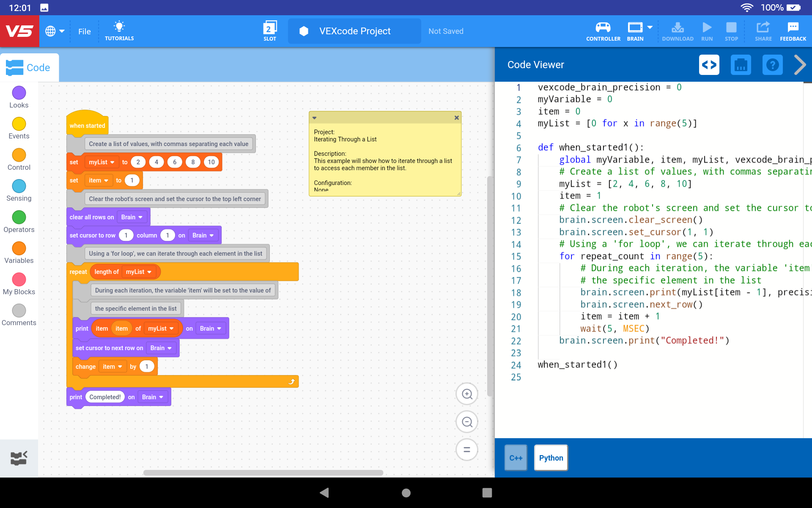This screenshot has height=508, width=812.
Task: Click the Stop icon in the toolbar
Action: click(731, 31)
